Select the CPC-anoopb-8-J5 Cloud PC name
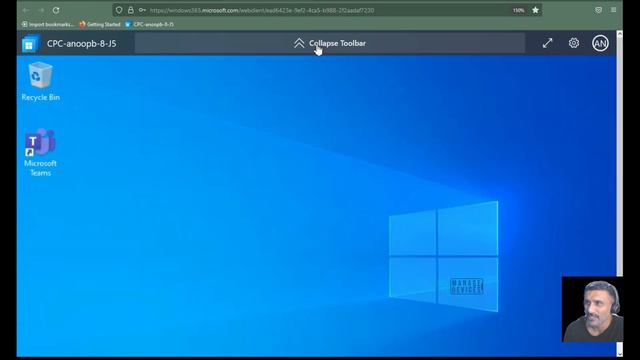The image size is (640, 360). (82, 44)
